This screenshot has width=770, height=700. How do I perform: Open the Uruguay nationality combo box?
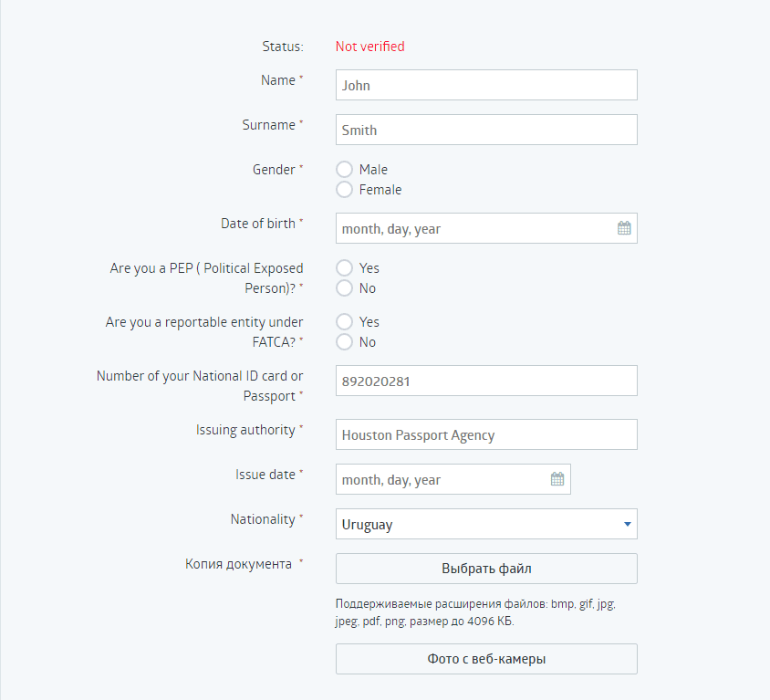pyautogui.click(x=486, y=524)
